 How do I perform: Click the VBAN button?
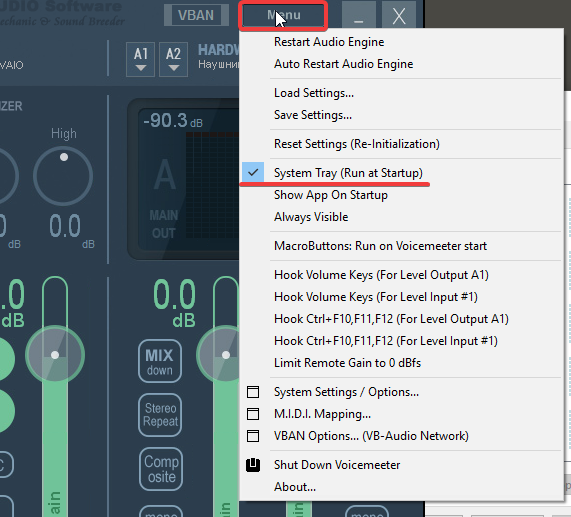[196, 15]
